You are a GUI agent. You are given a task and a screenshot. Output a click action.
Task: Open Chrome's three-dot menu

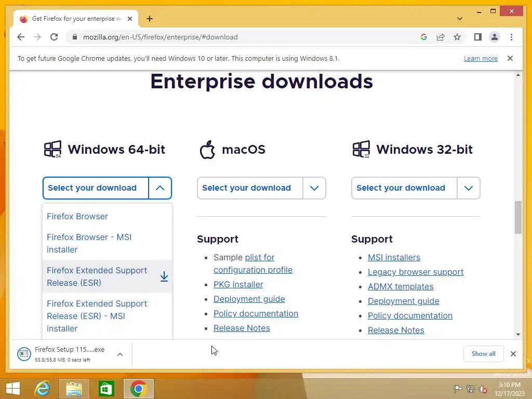511,37
